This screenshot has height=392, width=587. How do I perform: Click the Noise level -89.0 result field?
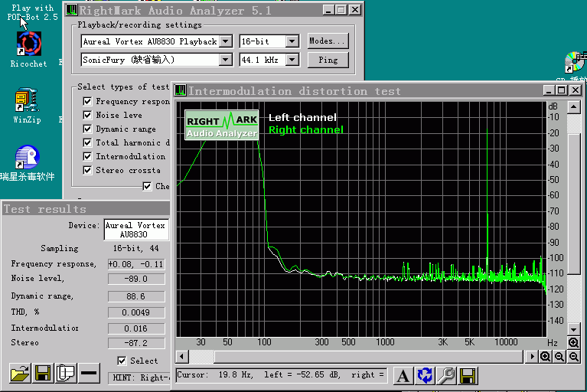[136, 279]
